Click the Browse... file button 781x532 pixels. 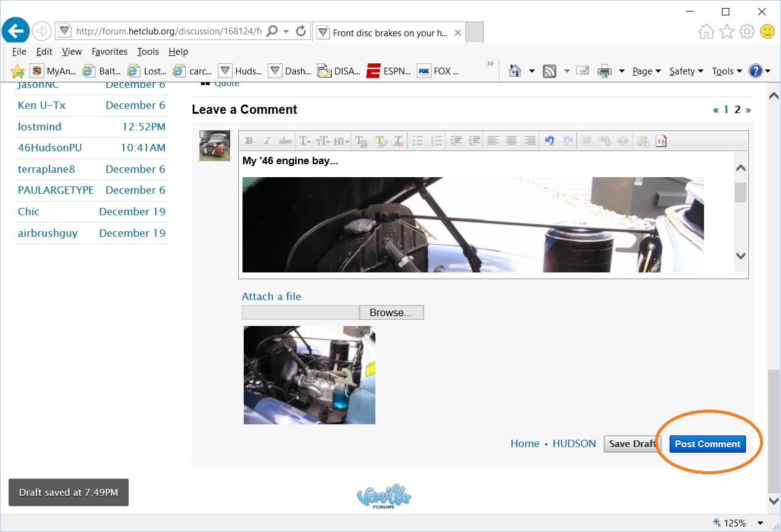click(x=391, y=312)
